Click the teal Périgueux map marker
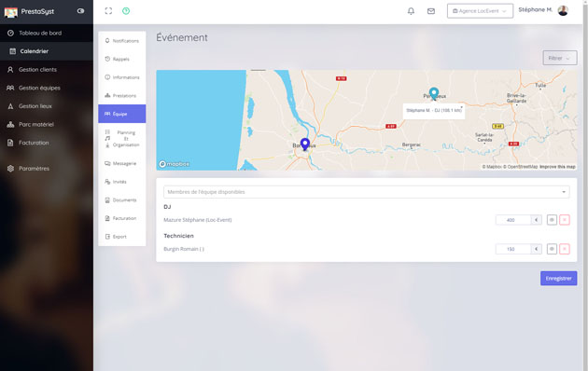The image size is (588, 371). [x=434, y=93]
